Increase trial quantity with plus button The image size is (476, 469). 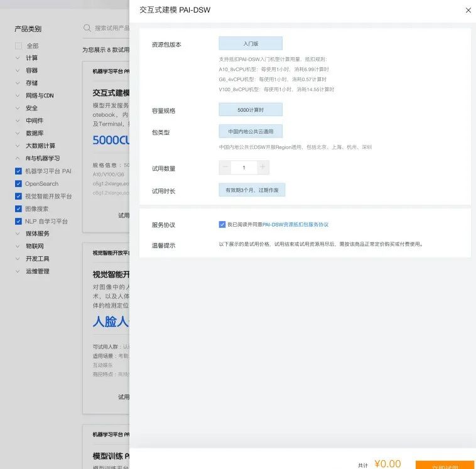tap(263, 167)
